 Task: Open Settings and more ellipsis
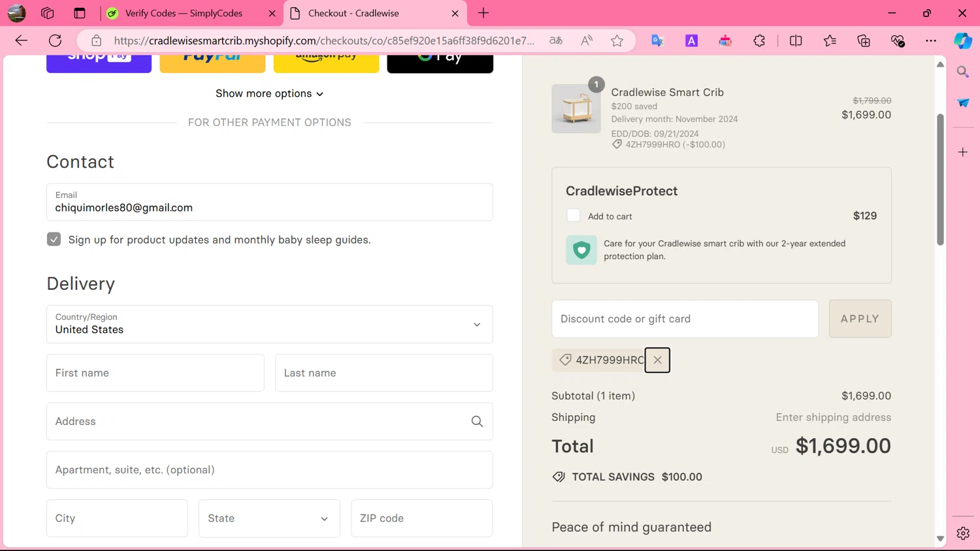pyautogui.click(x=931, y=40)
